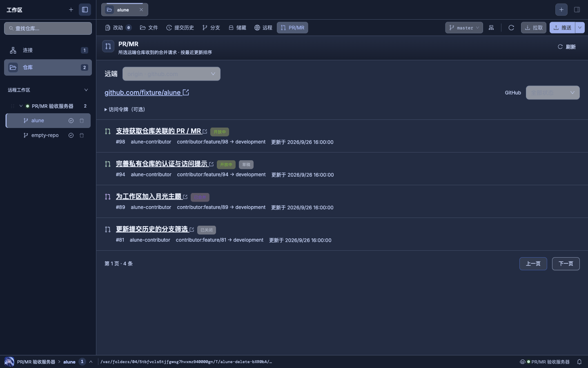Search repositories in 查找仓库 field
The width and height of the screenshot is (588, 368).
tap(48, 28)
